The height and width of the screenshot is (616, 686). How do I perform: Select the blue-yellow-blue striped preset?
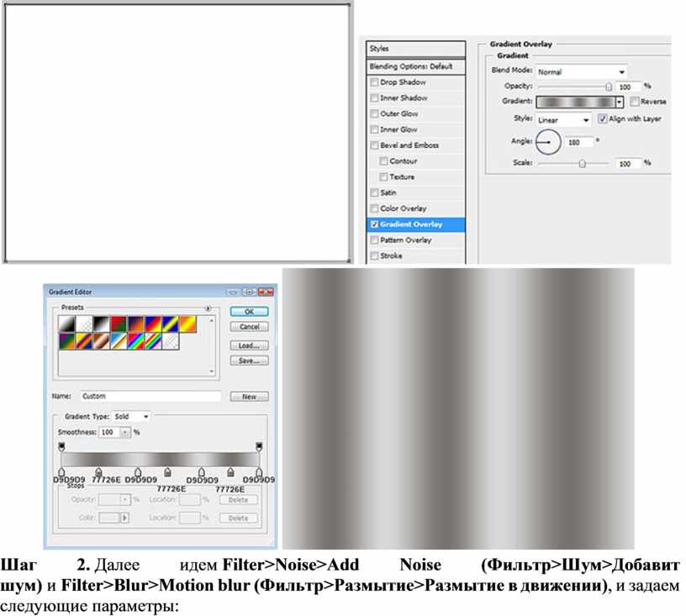170,324
